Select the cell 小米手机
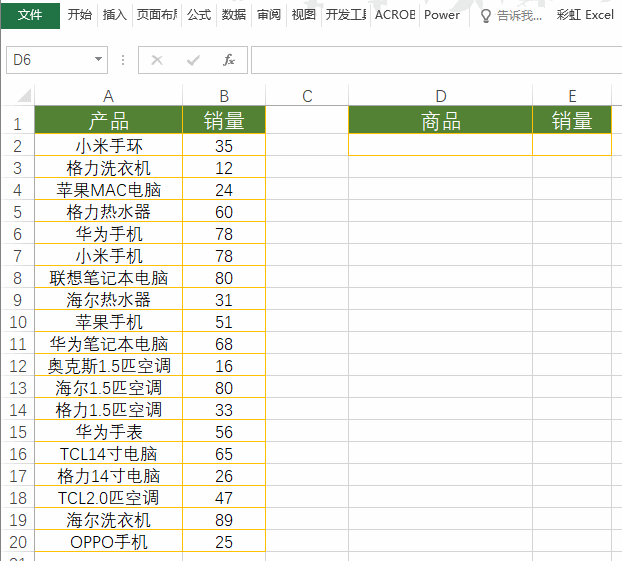This screenshot has height=561, width=622. [108, 256]
